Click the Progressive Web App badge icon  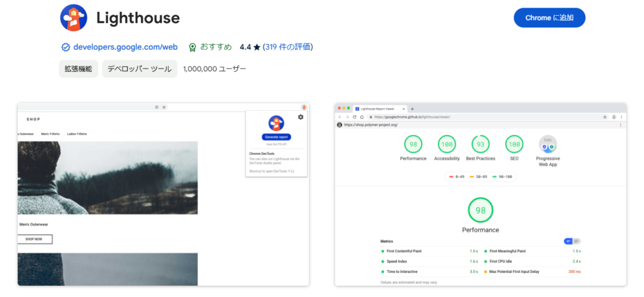[x=548, y=145]
